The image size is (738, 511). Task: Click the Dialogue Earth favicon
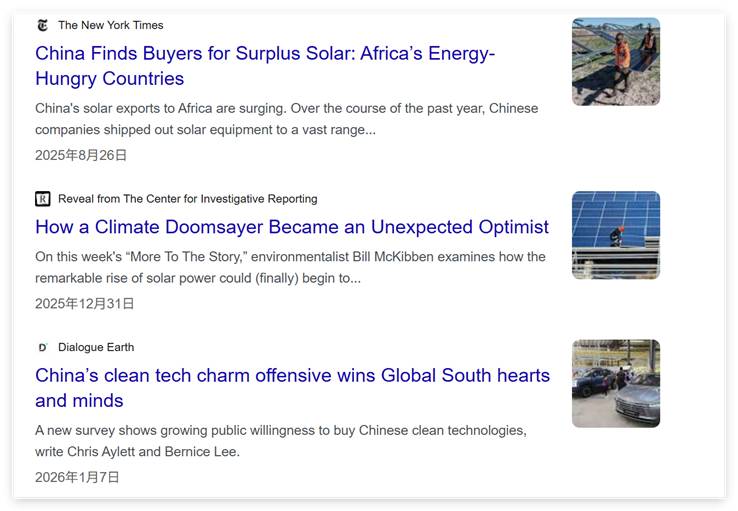(x=42, y=347)
